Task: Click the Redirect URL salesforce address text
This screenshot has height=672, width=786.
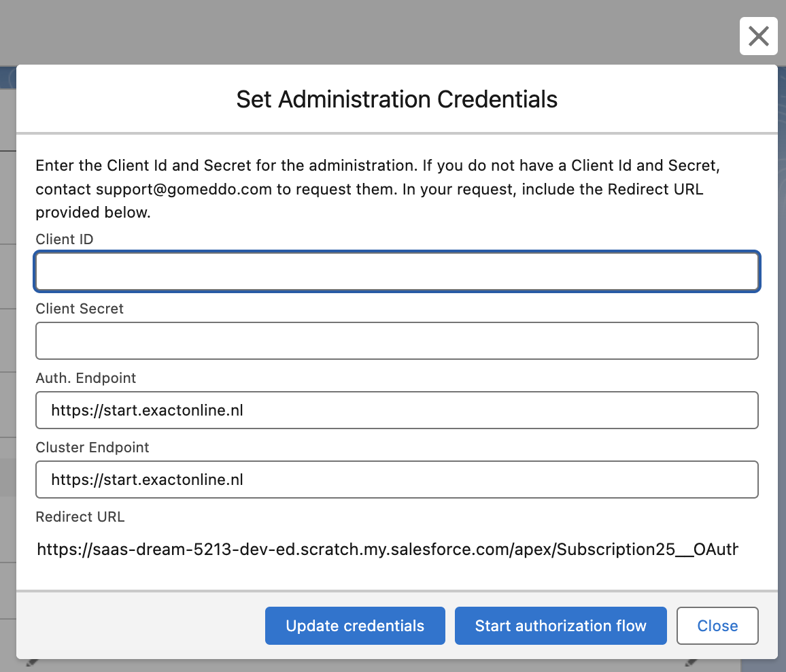Action: (x=387, y=549)
